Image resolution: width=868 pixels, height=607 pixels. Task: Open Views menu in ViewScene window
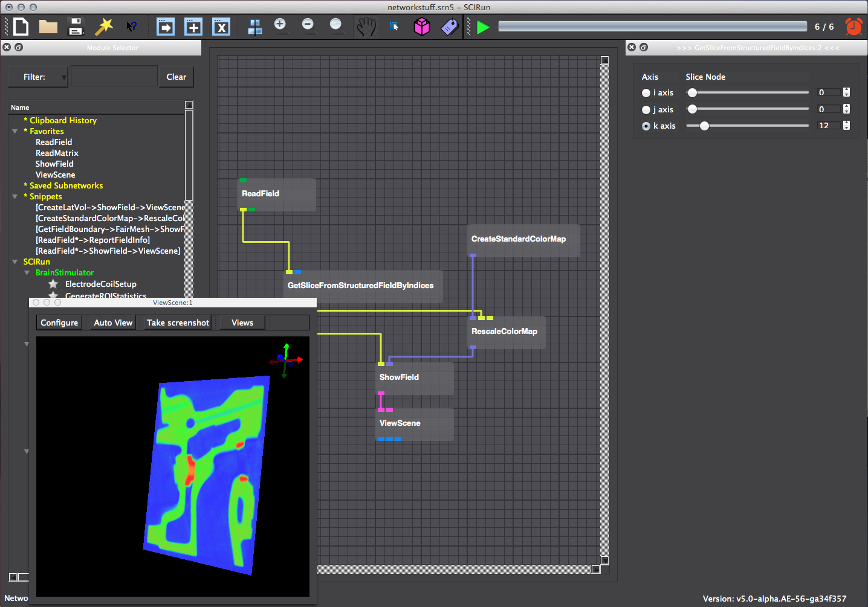[x=242, y=323]
